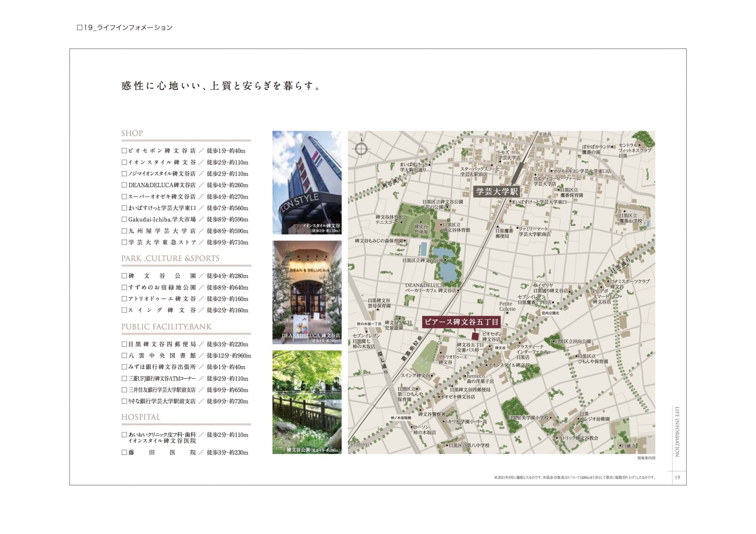Click the 学芸大学駅 station label on map
Screen dimensions: 756x534
click(497, 191)
